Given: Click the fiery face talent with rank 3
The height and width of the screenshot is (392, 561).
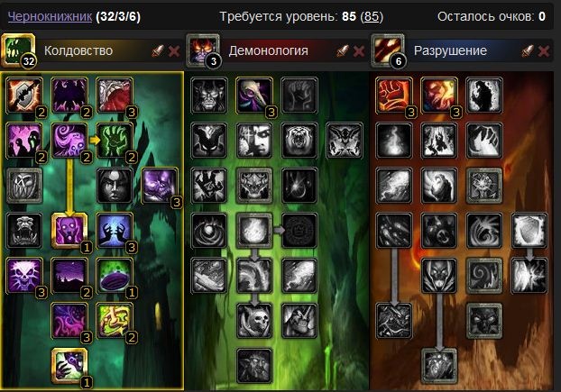Looking at the screenshot, I should coord(439,96).
